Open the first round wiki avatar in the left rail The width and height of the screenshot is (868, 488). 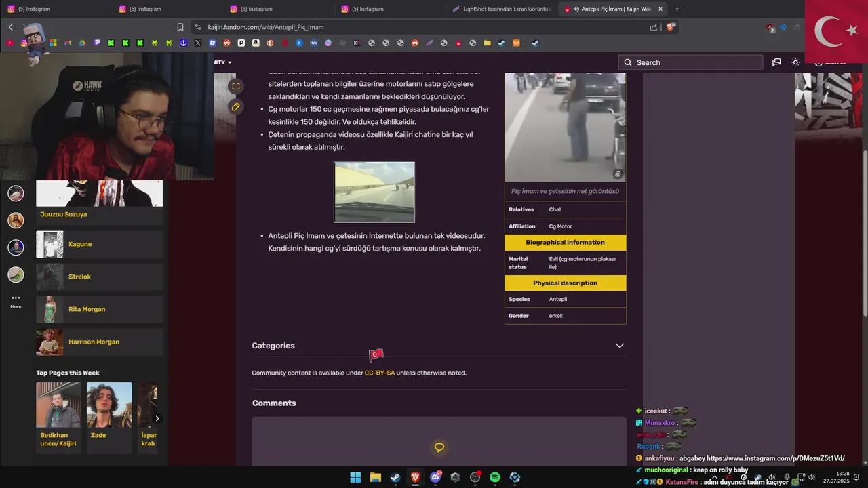16,193
